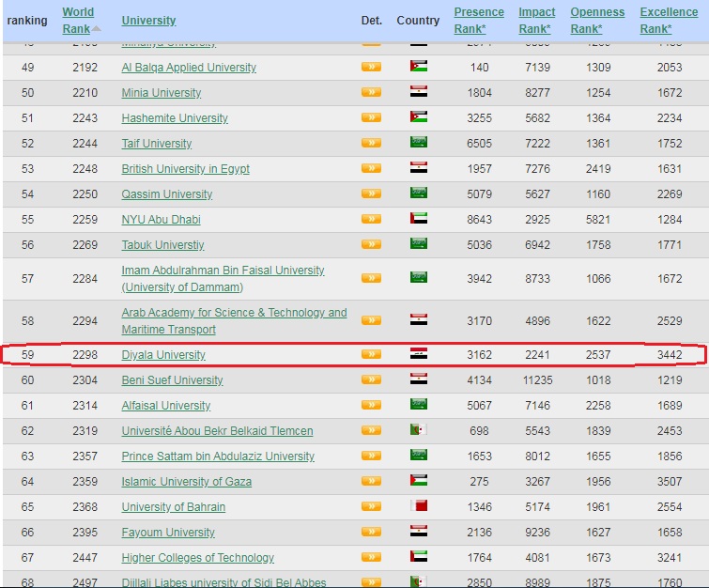Sort table by World Rank header
Screen dimensions: 709x588
coord(78,21)
